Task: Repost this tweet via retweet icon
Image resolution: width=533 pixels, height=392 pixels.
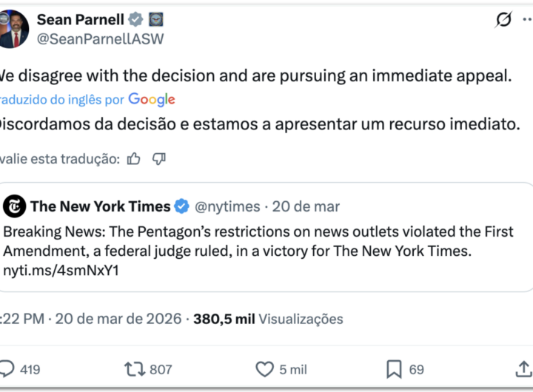Action: pos(135,369)
